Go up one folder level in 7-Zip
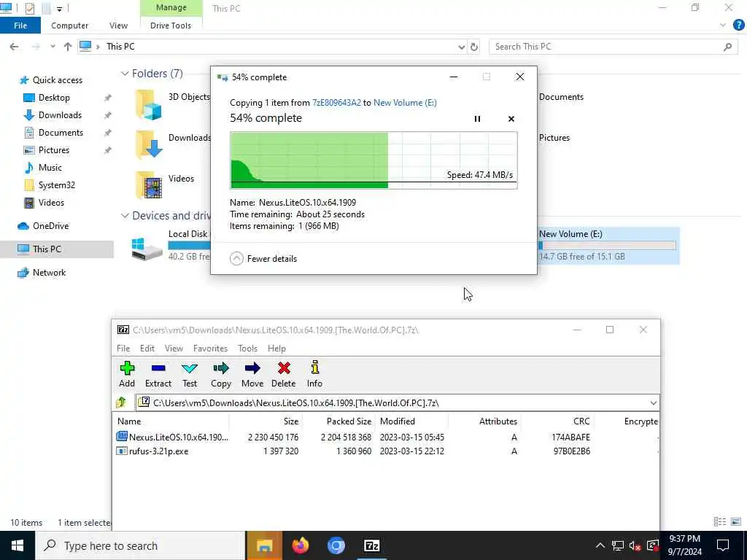 click(122, 402)
